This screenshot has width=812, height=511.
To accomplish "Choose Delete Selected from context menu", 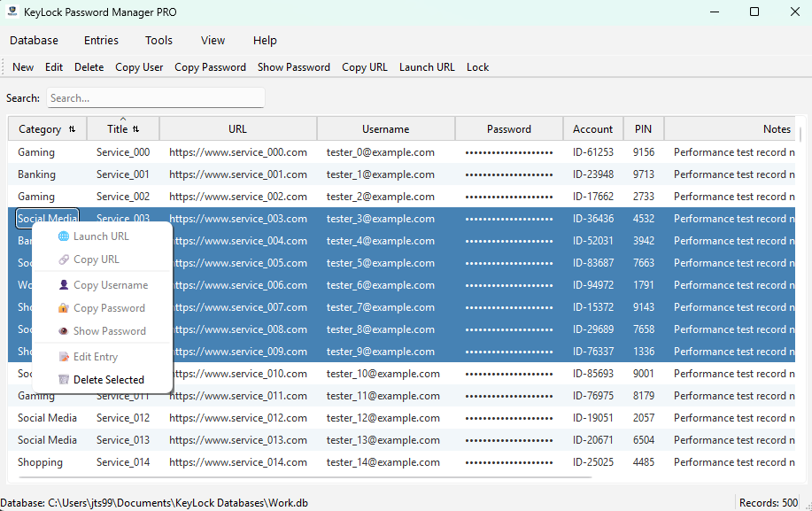I will click(x=103, y=380).
